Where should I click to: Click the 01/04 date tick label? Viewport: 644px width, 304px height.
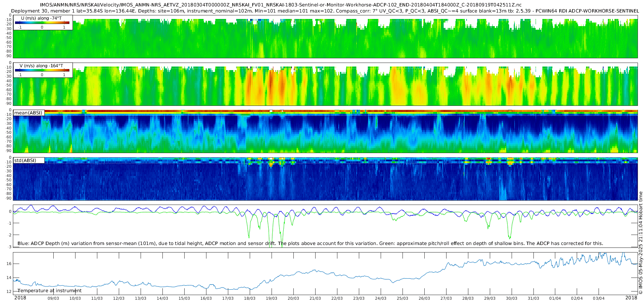pos(555,298)
